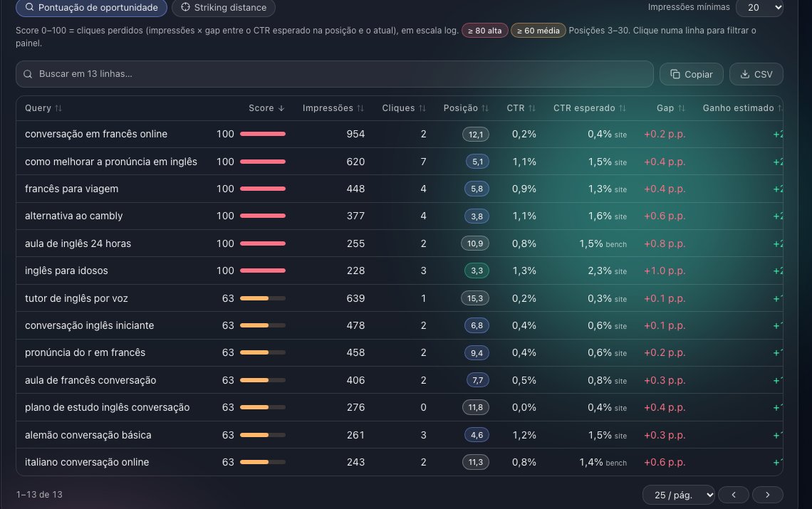The width and height of the screenshot is (812, 509).
Task: Click the ≥ 80 alta badge
Action: pyautogui.click(x=485, y=31)
